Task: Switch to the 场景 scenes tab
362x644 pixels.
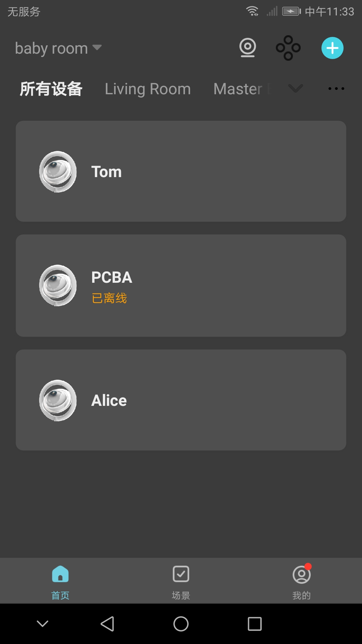Action: pyautogui.click(x=181, y=581)
